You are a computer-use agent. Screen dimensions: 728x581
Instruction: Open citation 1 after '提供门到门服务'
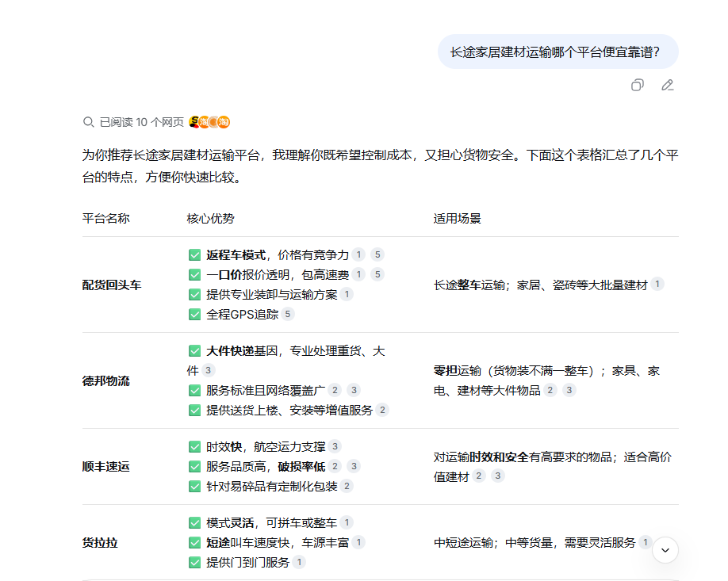tap(299, 562)
